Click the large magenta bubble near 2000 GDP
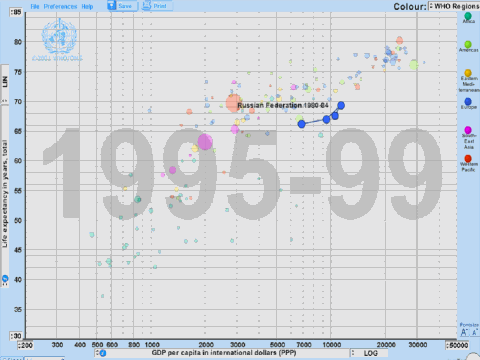Image resolution: width=480 pixels, height=360 pixels. [205, 142]
